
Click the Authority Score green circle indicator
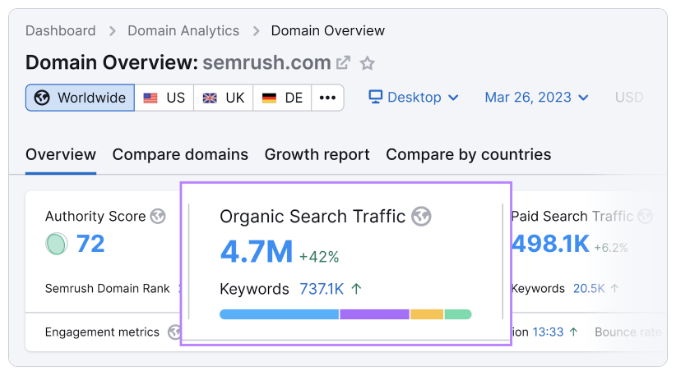click(56, 243)
